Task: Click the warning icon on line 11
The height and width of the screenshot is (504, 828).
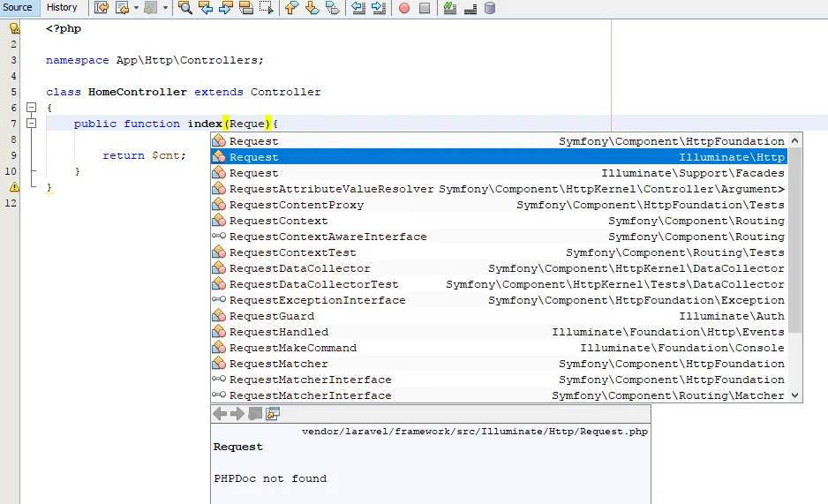Action: click(15, 187)
